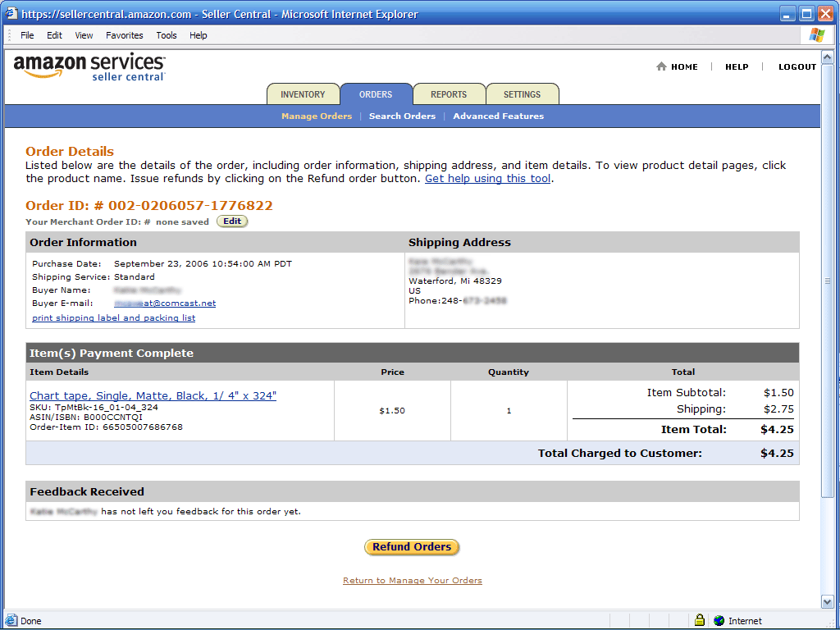Viewport: 840px width, 630px height.
Task: Click the Amazon Services Seller Central logo
Action: pos(89,66)
